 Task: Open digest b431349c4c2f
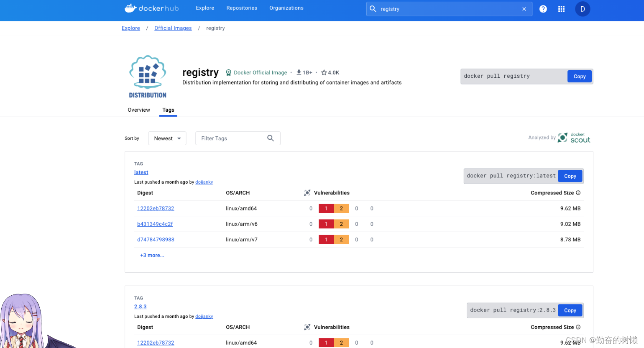pyautogui.click(x=155, y=224)
